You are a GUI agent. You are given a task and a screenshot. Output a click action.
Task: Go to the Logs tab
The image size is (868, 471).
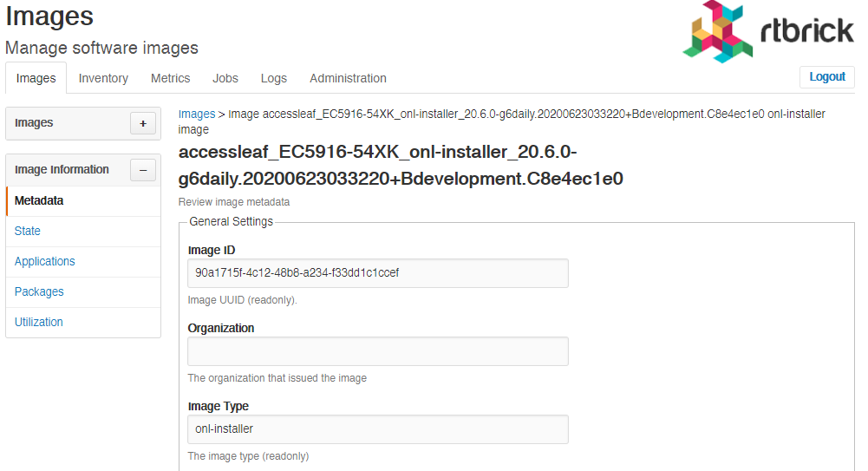pyautogui.click(x=274, y=78)
